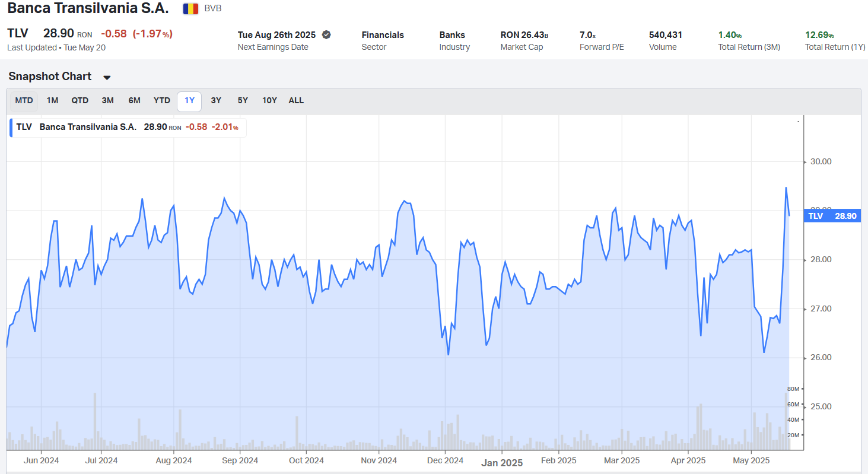Select the 1Y time range

click(x=189, y=101)
